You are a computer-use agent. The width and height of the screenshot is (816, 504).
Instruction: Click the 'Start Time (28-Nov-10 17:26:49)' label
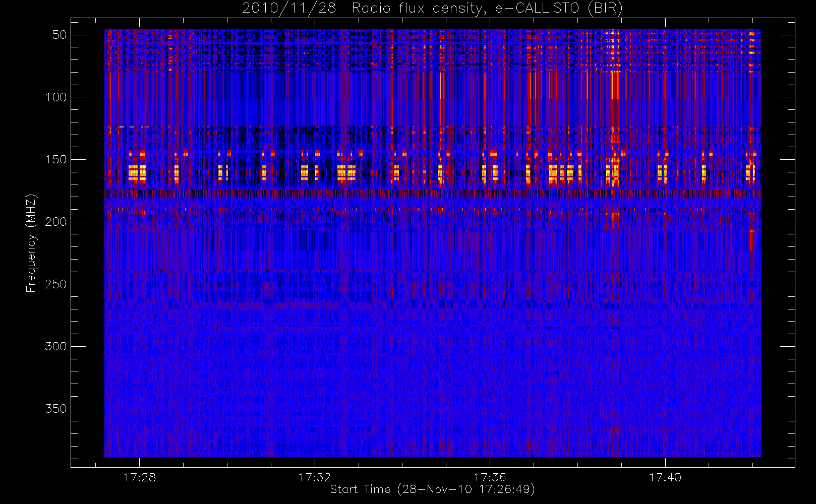tap(432, 489)
